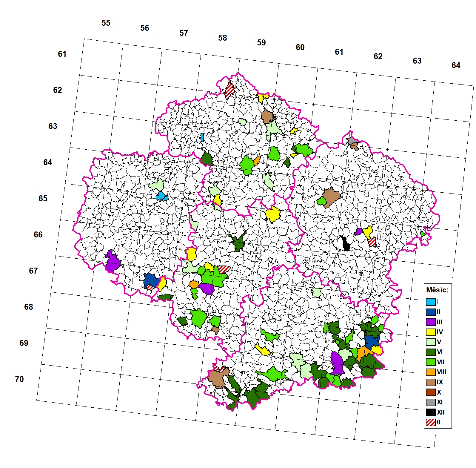Click grid column label 55
This screenshot has height=468, width=476.
click(106, 23)
